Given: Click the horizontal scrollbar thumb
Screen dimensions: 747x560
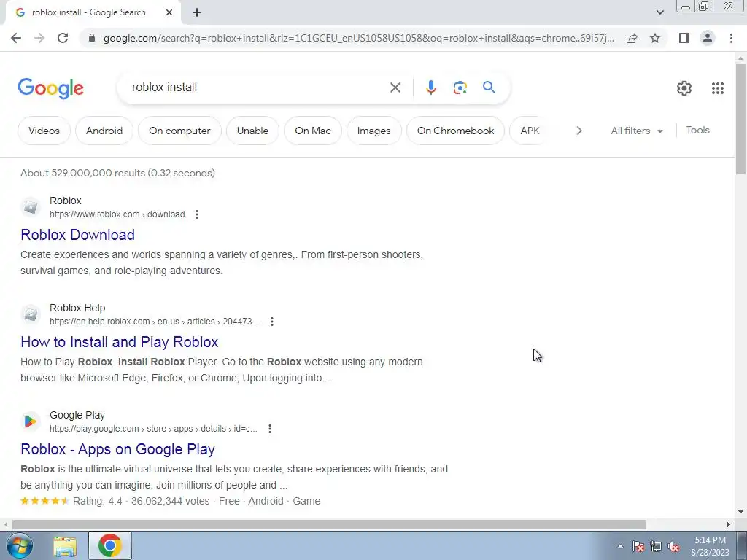Looking at the screenshot, I should click(329, 524).
